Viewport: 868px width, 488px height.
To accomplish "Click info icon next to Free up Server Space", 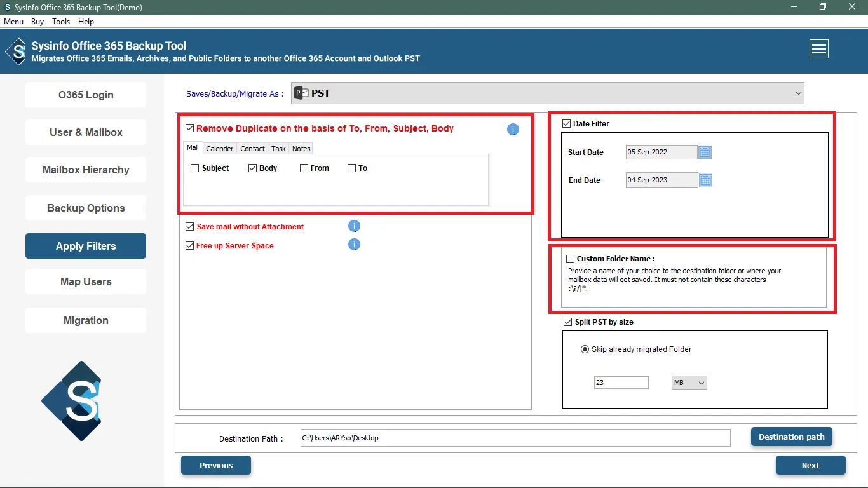I will pos(355,245).
